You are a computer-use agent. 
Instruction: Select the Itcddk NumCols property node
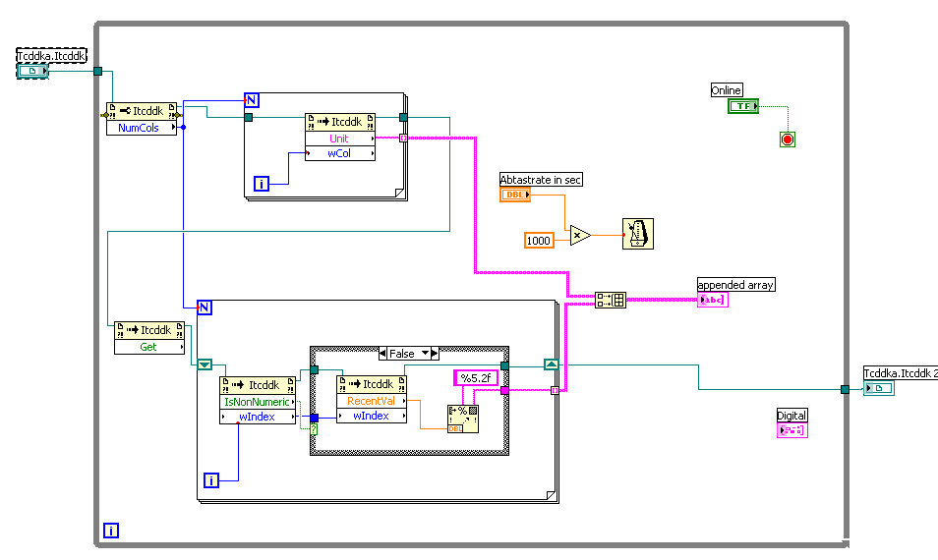click(x=142, y=119)
